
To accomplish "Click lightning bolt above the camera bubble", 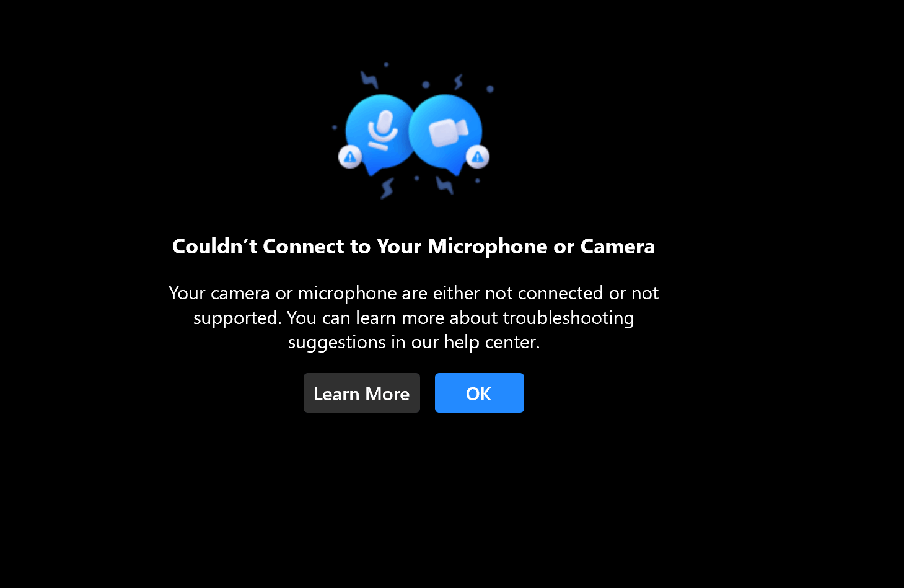I will click(459, 82).
